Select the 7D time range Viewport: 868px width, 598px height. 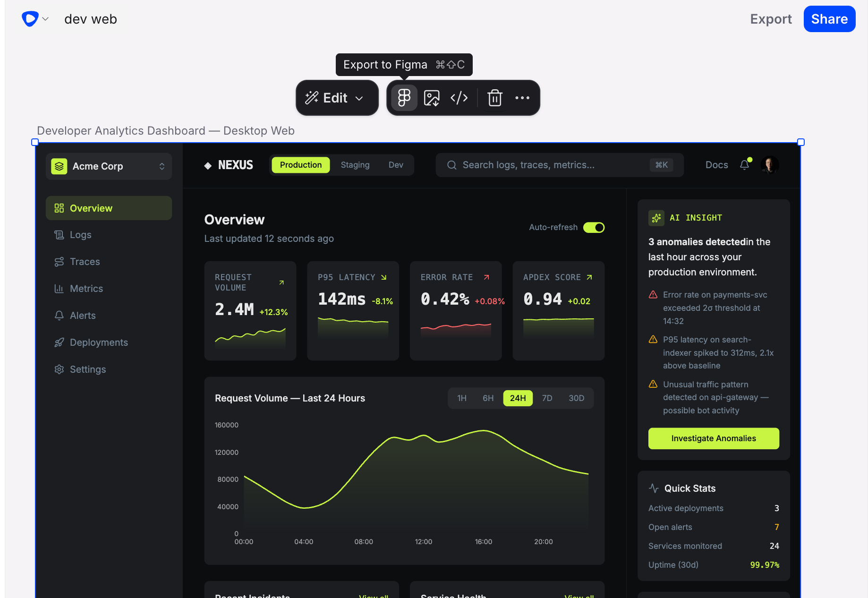pos(547,398)
